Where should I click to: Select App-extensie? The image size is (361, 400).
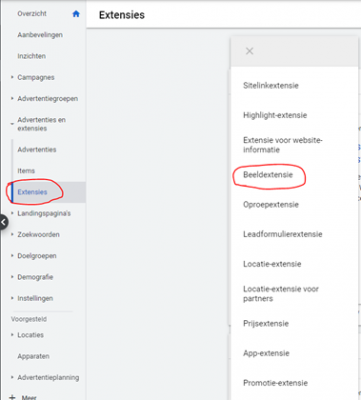[x=266, y=353]
